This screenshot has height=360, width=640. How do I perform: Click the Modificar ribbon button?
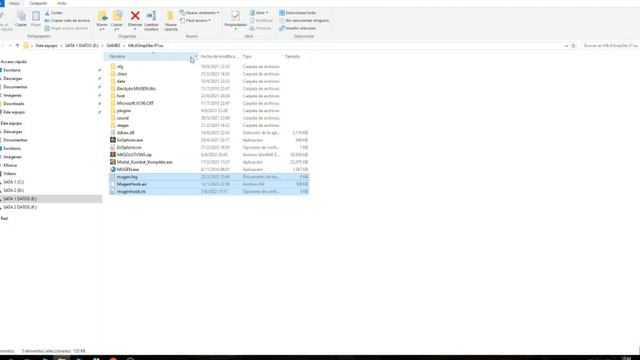point(261,20)
